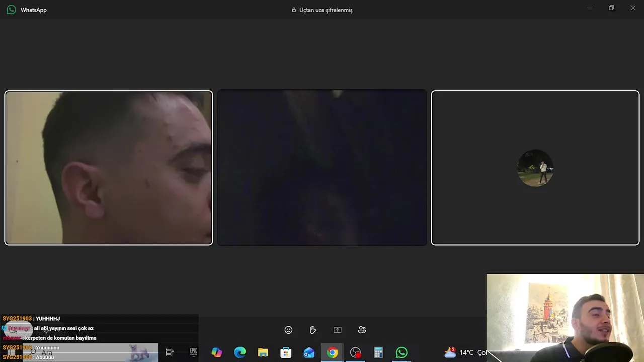
Task: Open the recording app taskbar icon
Action: pos(356,352)
